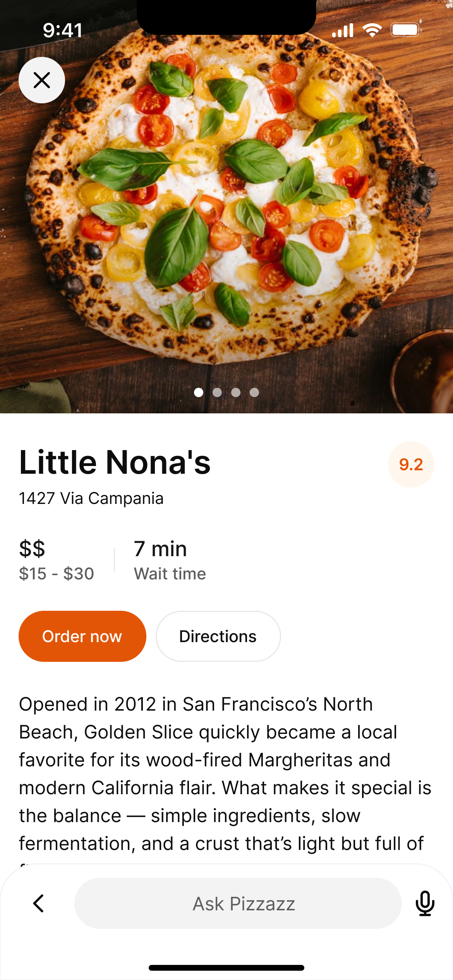Viewport: 453px width, 980px height.
Task: Tap the microphone voice input icon
Action: 425,903
